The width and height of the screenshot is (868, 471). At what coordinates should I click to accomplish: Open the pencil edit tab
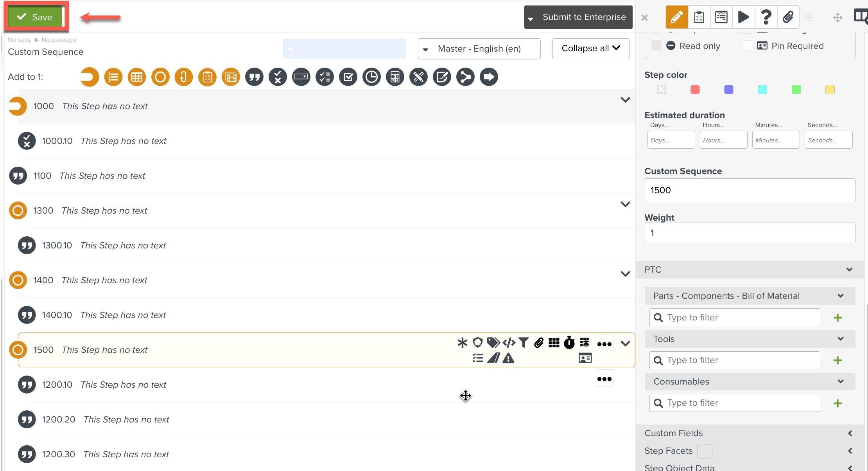[676, 17]
